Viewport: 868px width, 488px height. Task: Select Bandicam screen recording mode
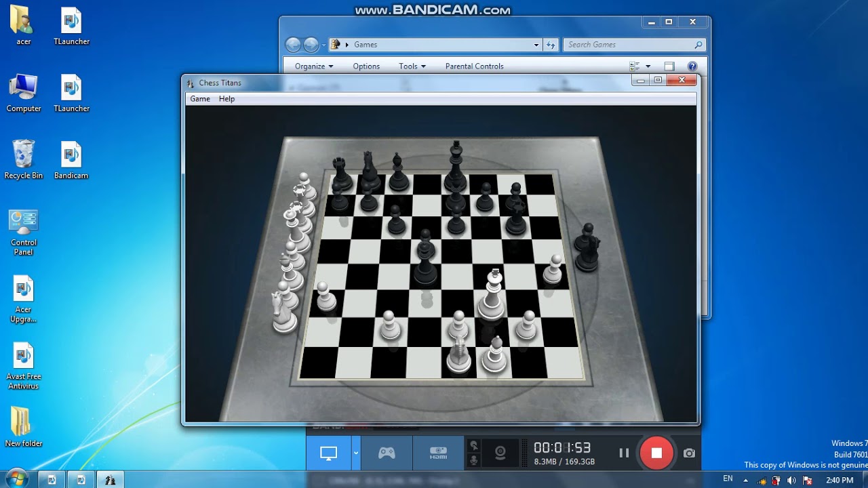pyautogui.click(x=328, y=453)
